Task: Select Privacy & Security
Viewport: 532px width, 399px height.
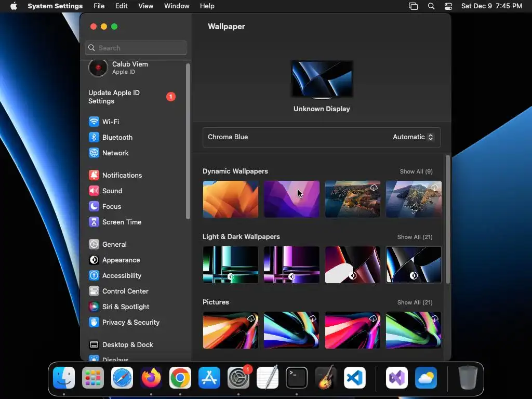Action: 124,322
